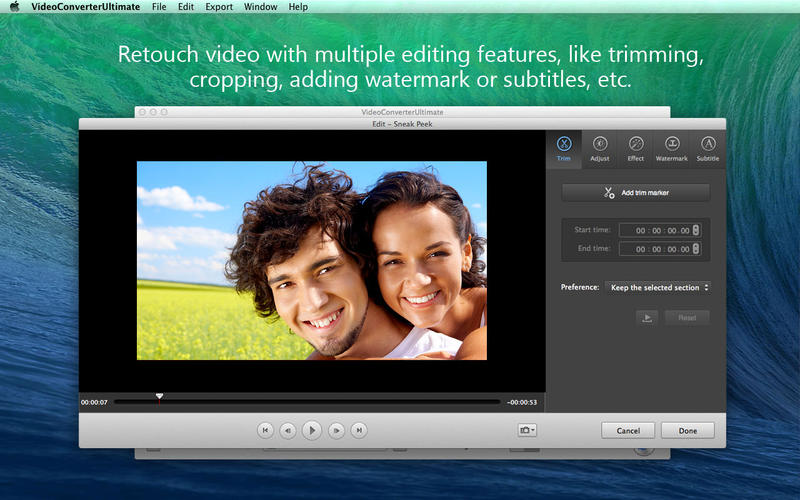Adjust the End time stepper arrows
Screen dimensions: 800x500
click(696, 249)
